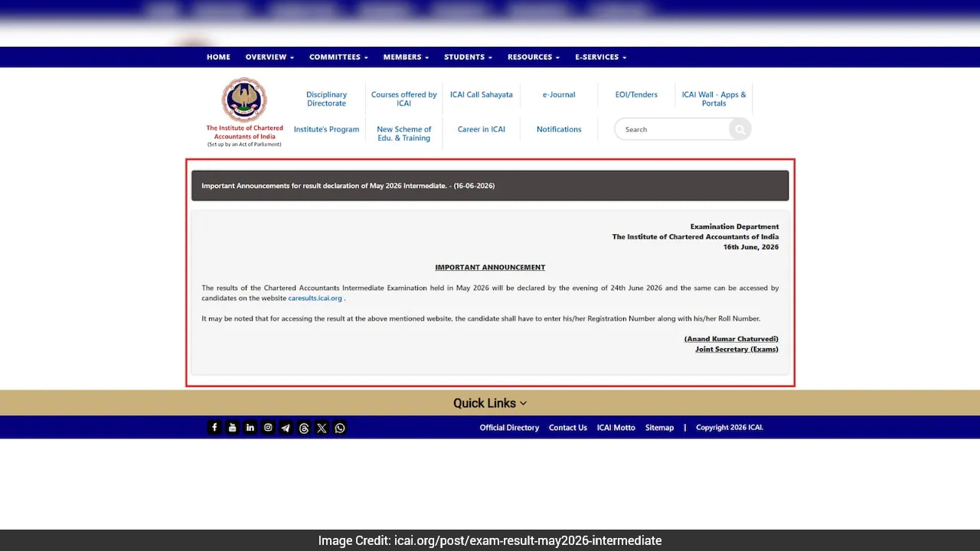Image resolution: width=980 pixels, height=551 pixels.
Task: Open the Instagram social icon
Action: [x=268, y=428]
